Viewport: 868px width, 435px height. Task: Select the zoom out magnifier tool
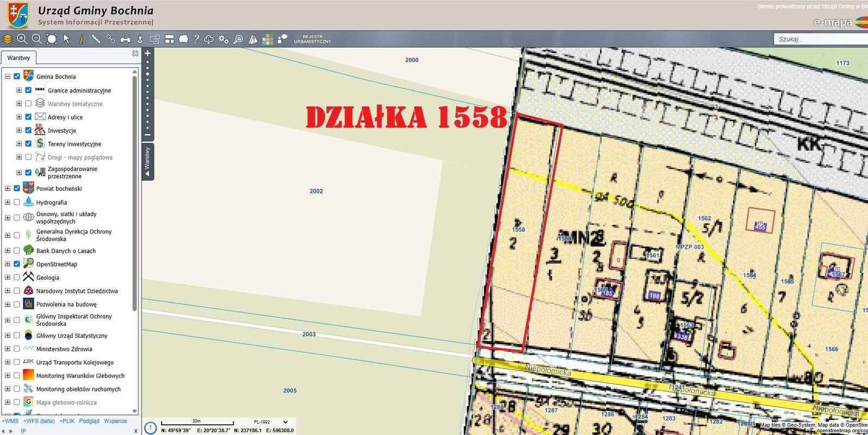[x=37, y=39]
